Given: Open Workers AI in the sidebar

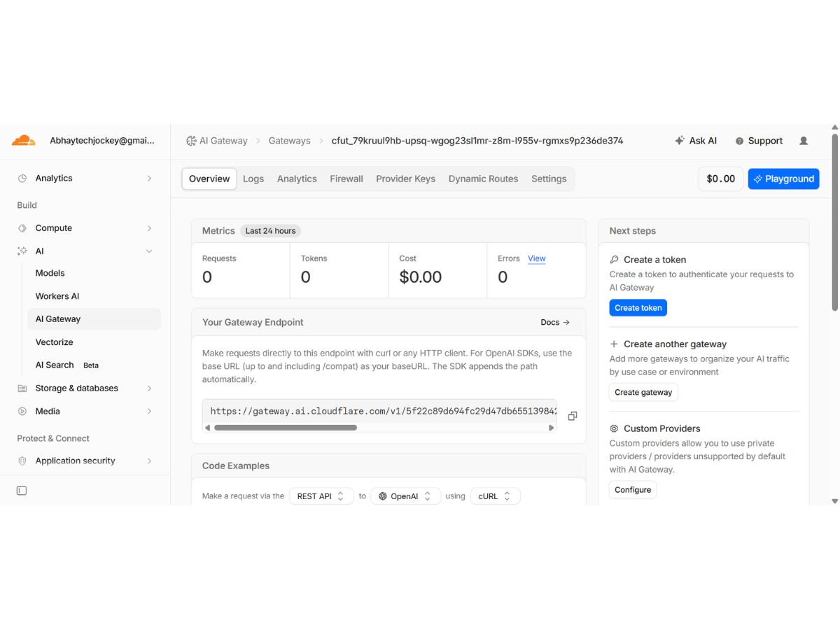Looking at the screenshot, I should coord(57,297).
